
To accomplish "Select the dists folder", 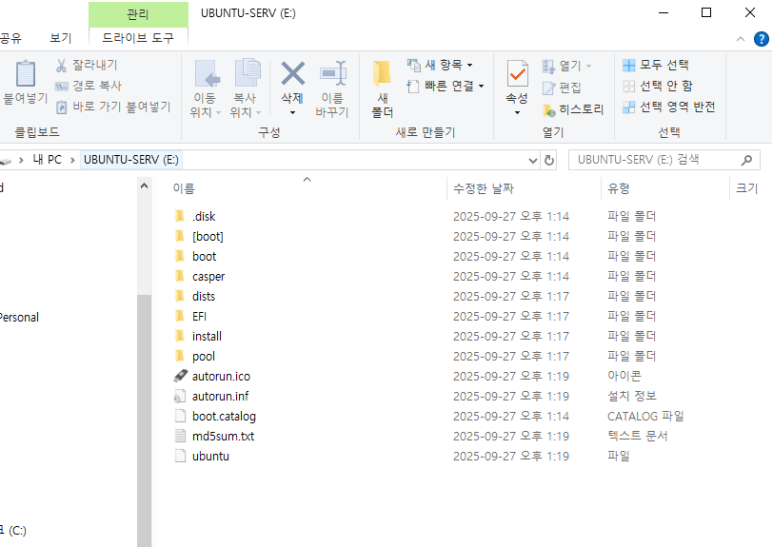I will click(203, 296).
